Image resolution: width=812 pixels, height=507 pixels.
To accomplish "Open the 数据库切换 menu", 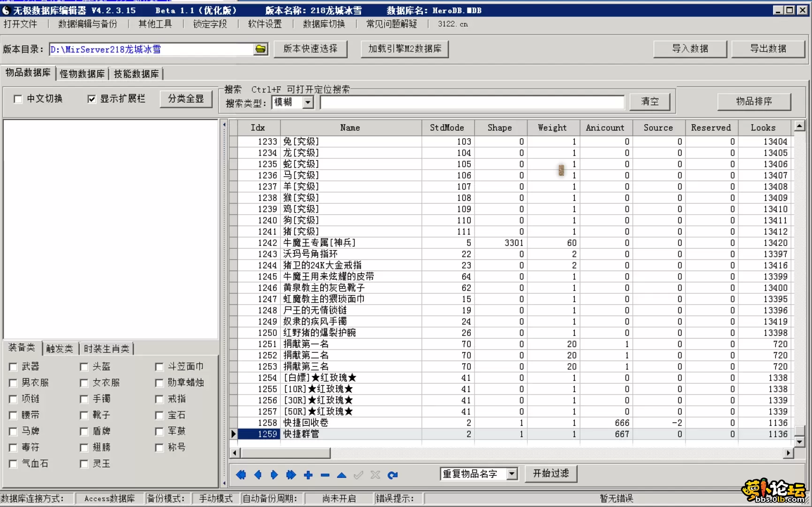I will pos(324,24).
